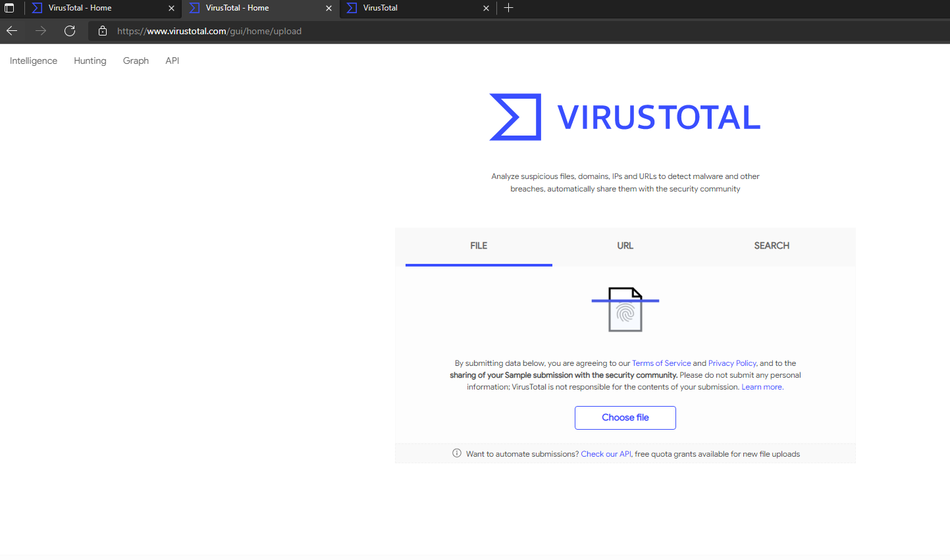This screenshot has height=560, width=950.
Task: Open the Hunting menu item
Action: [x=90, y=61]
